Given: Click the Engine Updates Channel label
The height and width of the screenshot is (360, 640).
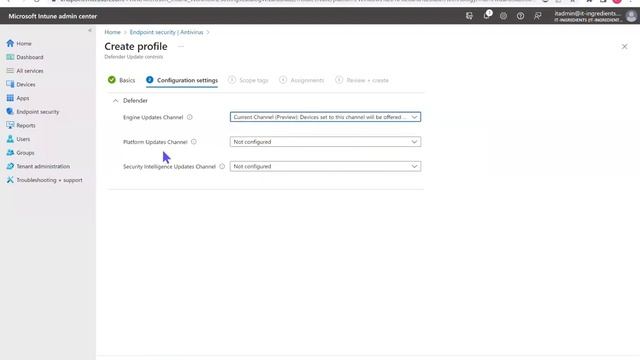Looking at the screenshot, I should tap(153, 117).
